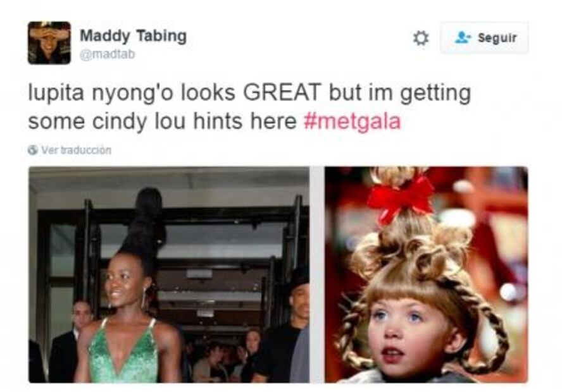Open the gear settings icon
Viewport: 562px width, 392px height.
tap(421, 38)
